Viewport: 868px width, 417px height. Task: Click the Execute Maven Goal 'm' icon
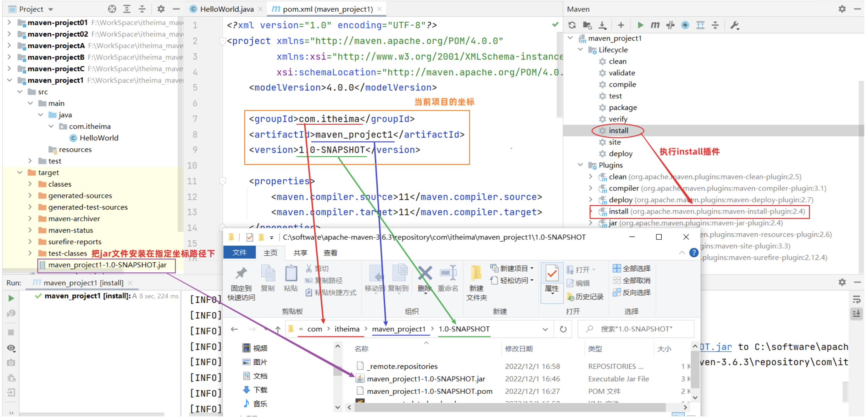(655, 25)
